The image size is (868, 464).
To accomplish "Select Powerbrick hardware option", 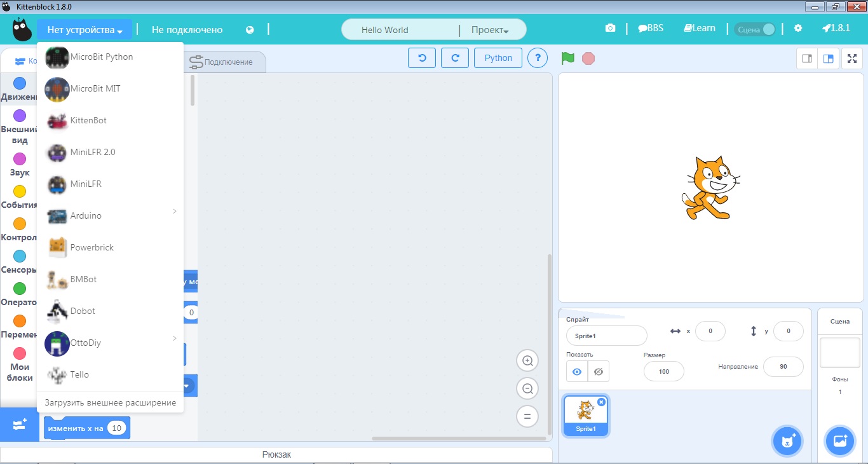I will (110, 248).
